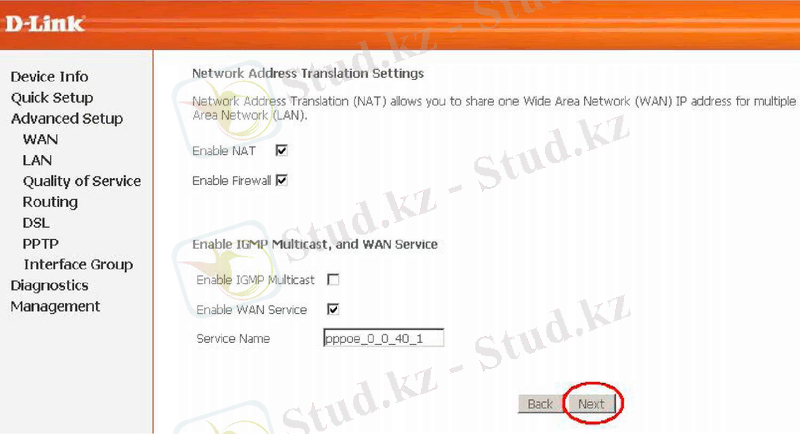Viewport: 800px width, 434px height.
Task: Open Device Info in sidebar
Action: tap(49, 76)
